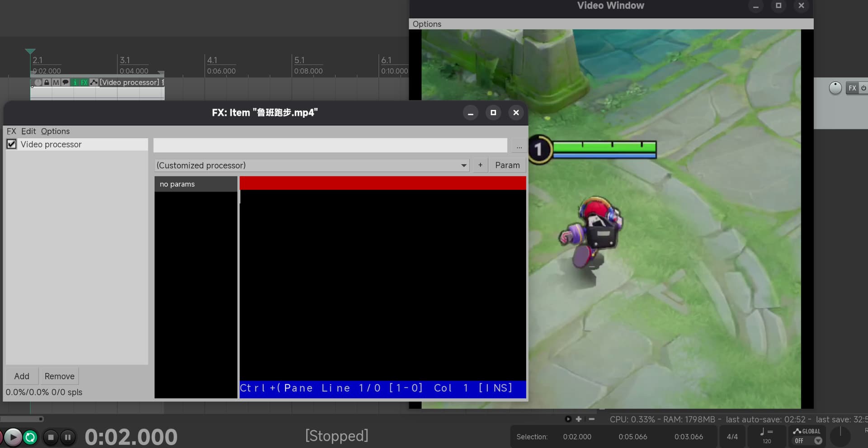Click the transport Play button
Viewport: 868px width, 448px height.
pyautogui.click(x=13, y=437)
